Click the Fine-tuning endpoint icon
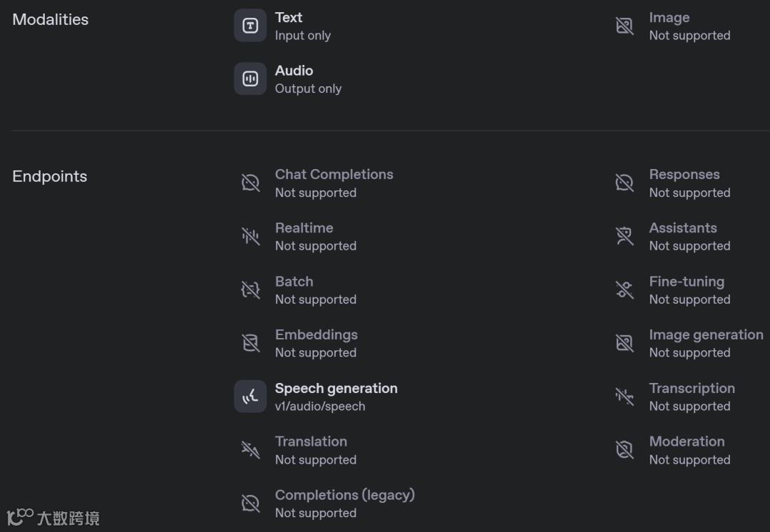Screen dimensions: 770x532 point(625,290)
